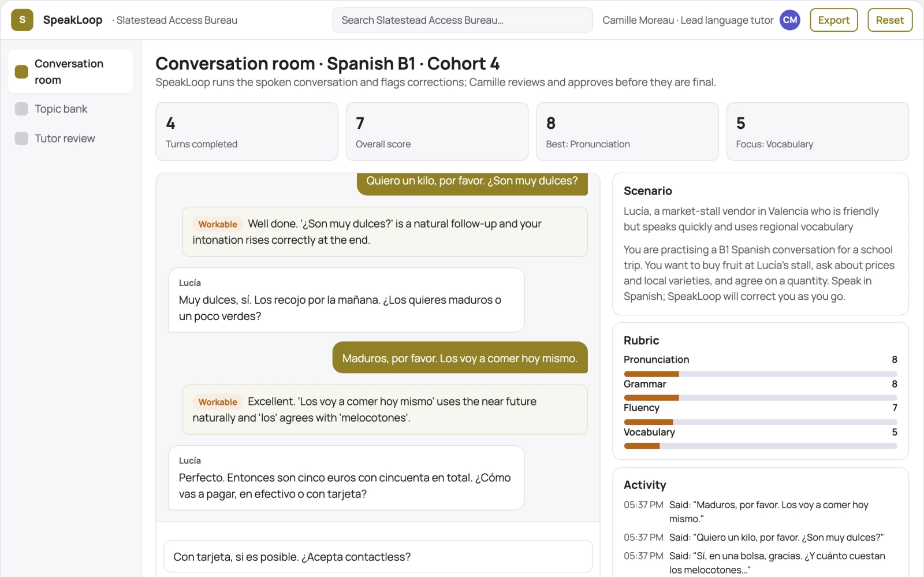Select the 'Focus: Vocabulary' stat card
The height and width of the screenshot is (577, 924).
pos(818,132)
